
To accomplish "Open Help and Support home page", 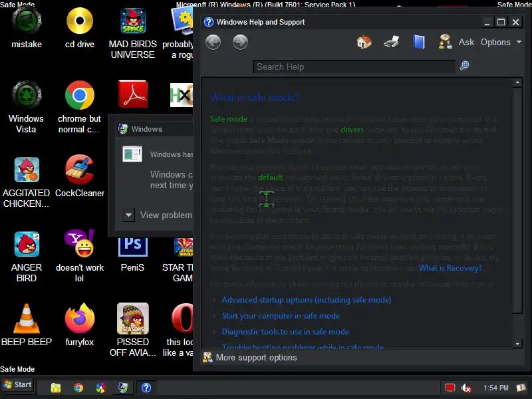I will click(x=364, y=43).
